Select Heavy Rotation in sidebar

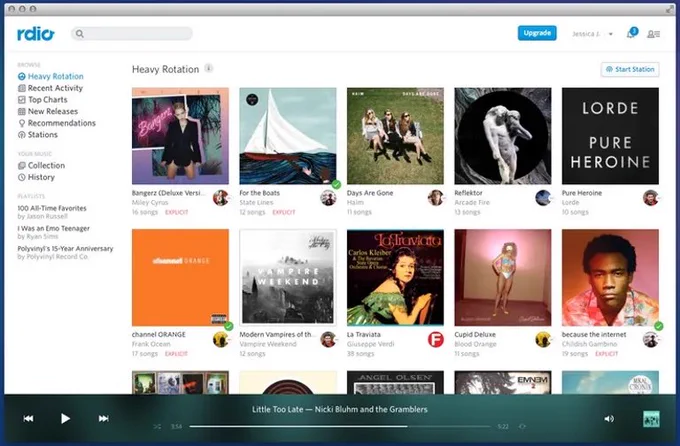pyautogui.click(x=51, y=76)
